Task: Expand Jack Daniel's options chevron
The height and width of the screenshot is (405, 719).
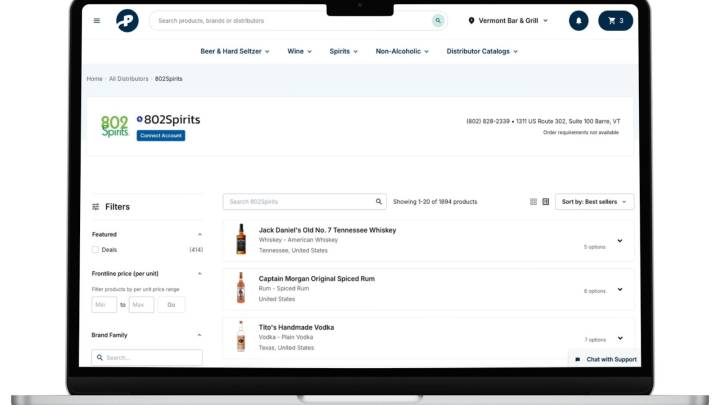Action: pyautogui.click(x=620, y=241)
